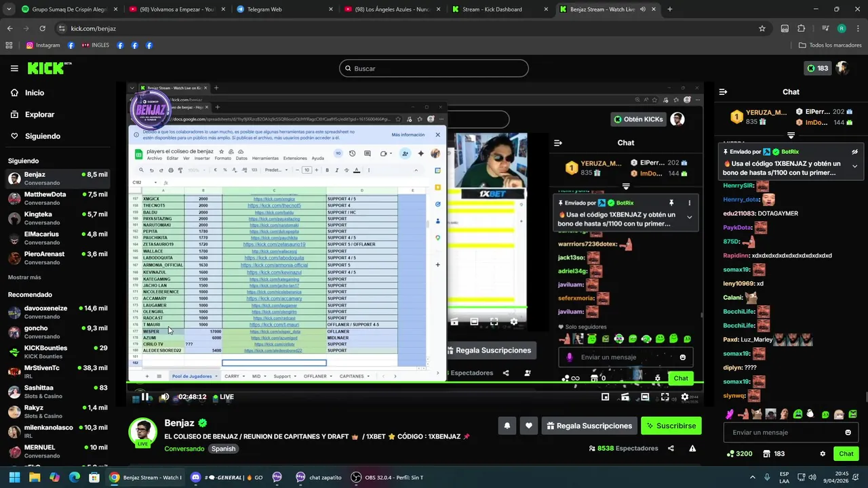Open Discord from taskbar
The height and width of the screenshot is (488, 868).
[226, 477]
